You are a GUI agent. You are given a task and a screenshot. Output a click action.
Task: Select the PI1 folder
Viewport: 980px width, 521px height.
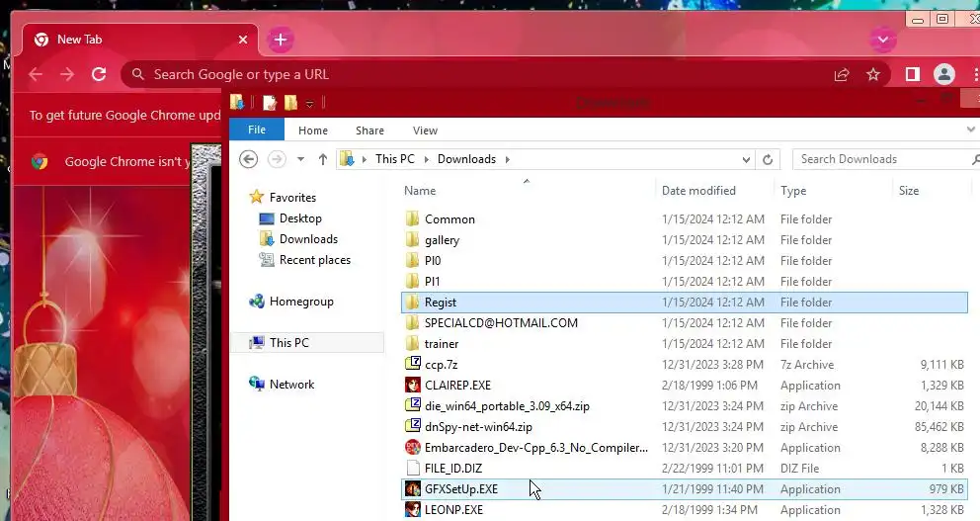432,282
